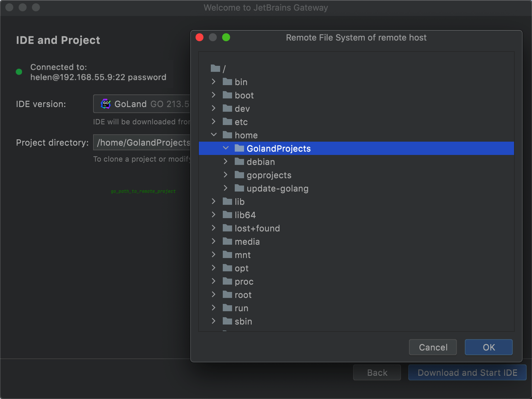
Task: Click the folder icon beside update-golang
Action: tap(239, 188)
